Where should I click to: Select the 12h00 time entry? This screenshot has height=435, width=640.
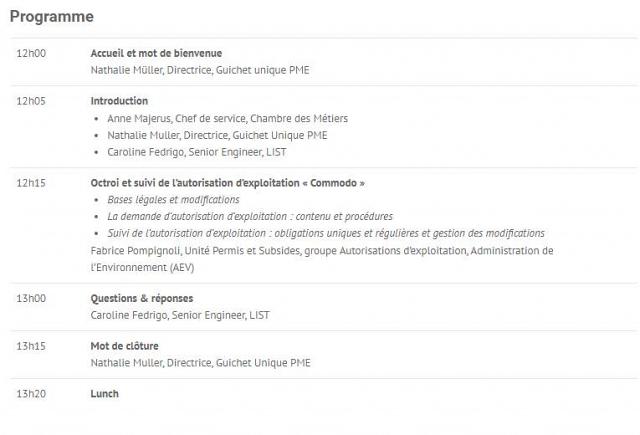pyautogui.click(x=31, y=53)
